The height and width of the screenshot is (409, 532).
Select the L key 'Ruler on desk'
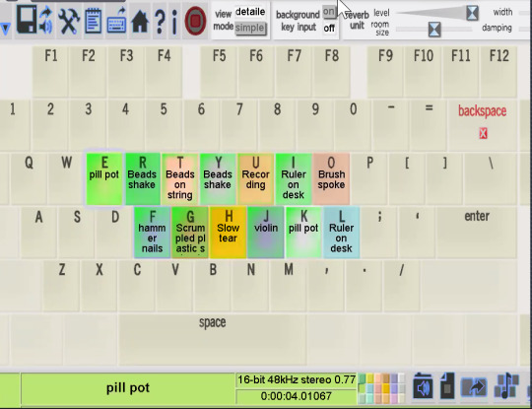click(x=342, y=233)
